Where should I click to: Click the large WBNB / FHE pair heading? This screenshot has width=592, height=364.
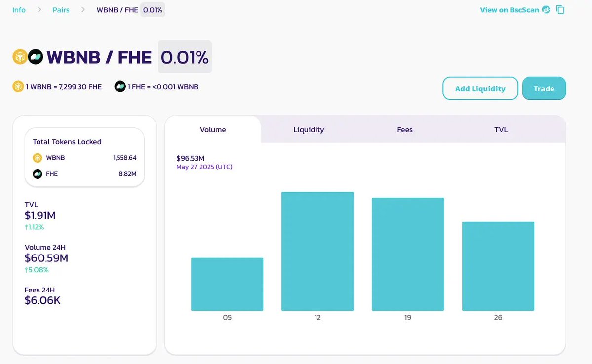[99, 57]
